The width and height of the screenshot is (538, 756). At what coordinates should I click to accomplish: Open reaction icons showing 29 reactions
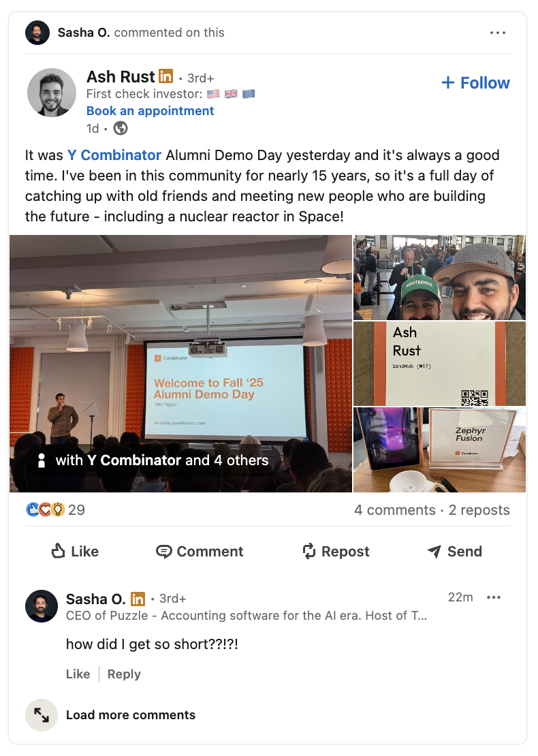[x=46, y=509]
